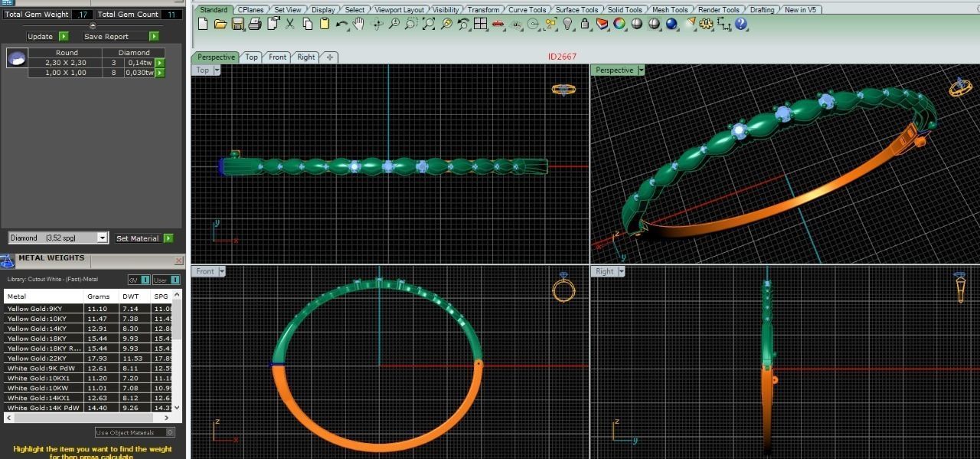Click the New file icon
980x459 pixels.
203,24
